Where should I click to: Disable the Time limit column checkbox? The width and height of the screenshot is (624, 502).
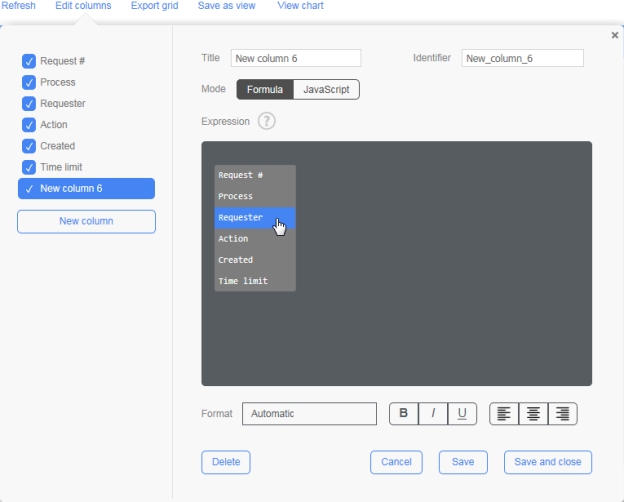pyautogui.click(x=29, y=167)
